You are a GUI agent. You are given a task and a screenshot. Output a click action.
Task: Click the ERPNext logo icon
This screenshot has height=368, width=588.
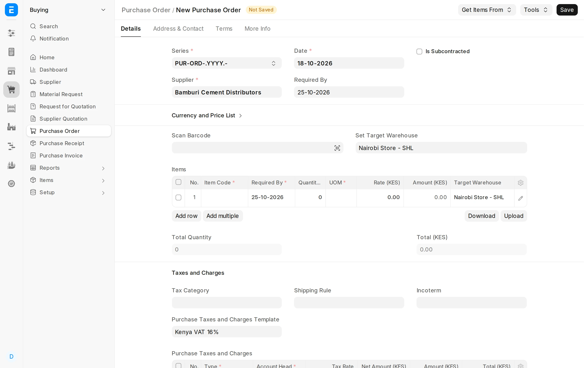tap(11, 10)
